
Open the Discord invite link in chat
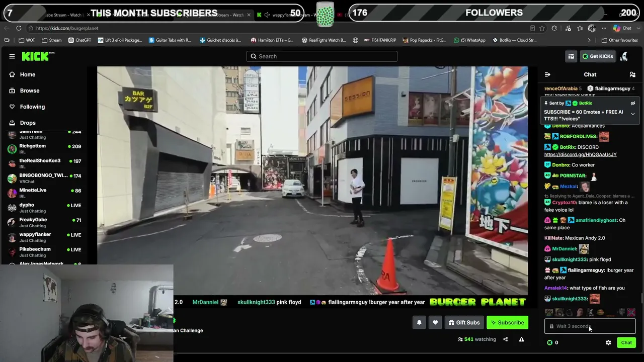click(580, 154)
